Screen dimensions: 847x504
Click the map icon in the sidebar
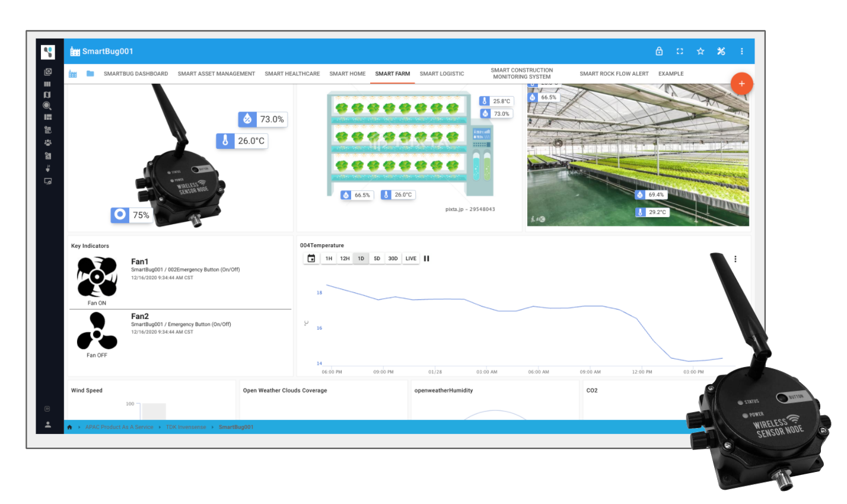pos(47,95)
